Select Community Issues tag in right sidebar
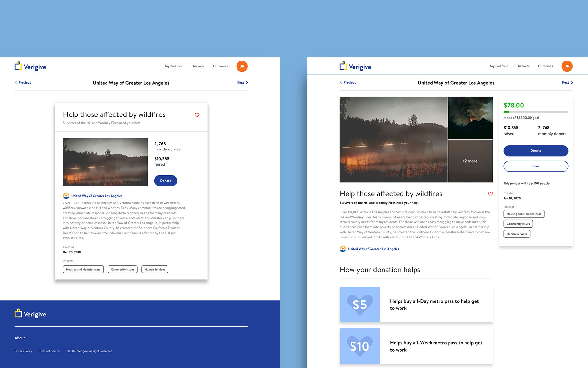The height and width of the screenshot is (368, 588). click(x=518, y=224)
